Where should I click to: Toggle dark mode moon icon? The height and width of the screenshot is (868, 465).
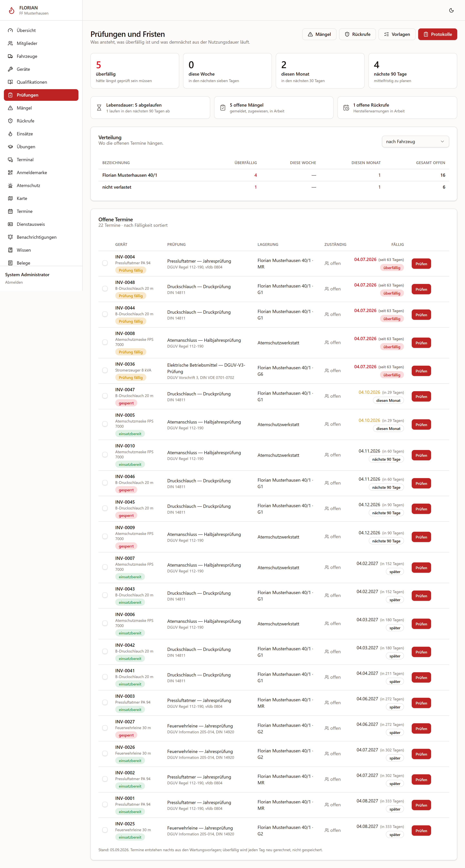click(451, 10)
